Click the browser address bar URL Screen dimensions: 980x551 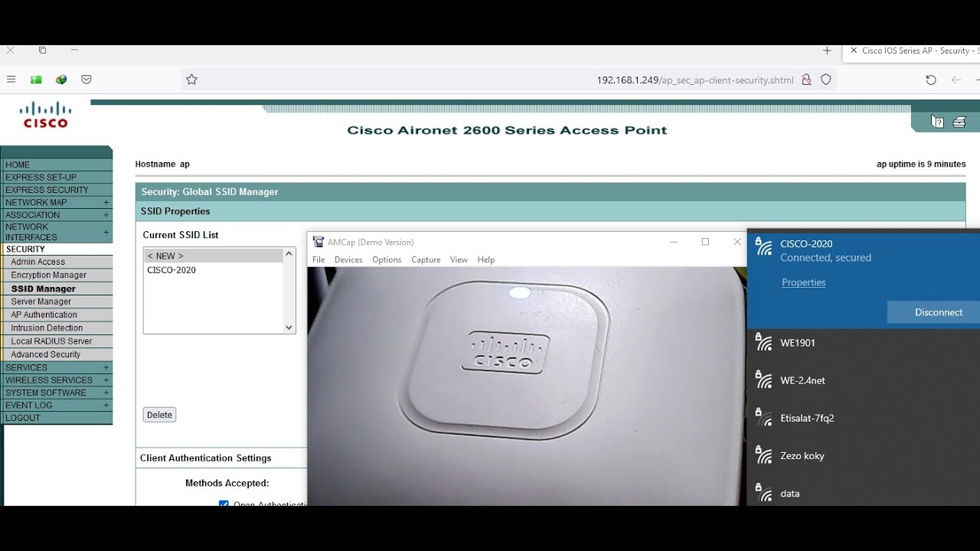(695, 80)
